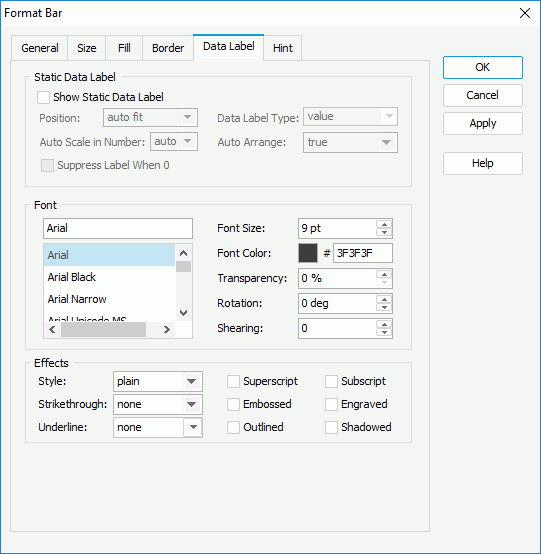The width and height of the screenshot is (541, 554).
Task: Click the Font Size value field
Action: coord(337,228)
